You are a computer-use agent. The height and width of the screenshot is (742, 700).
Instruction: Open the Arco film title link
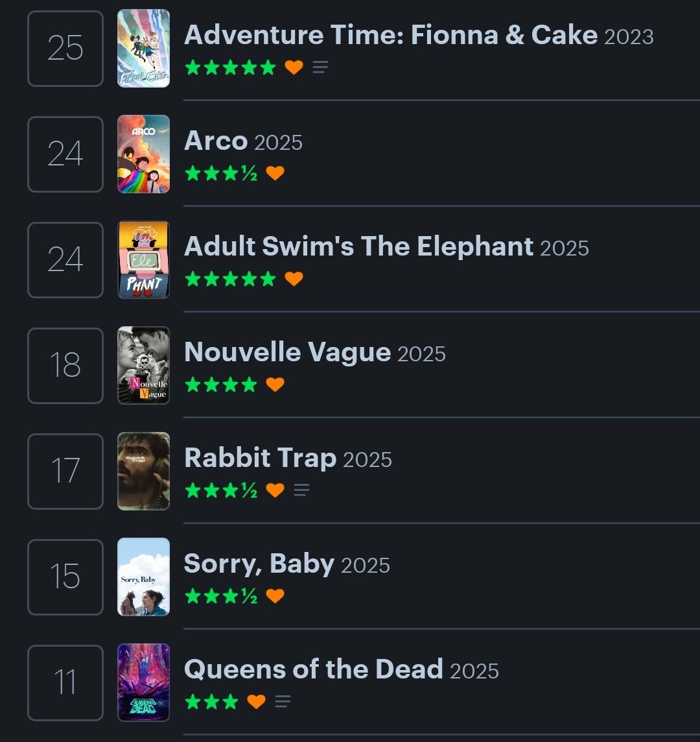(216, 141)
